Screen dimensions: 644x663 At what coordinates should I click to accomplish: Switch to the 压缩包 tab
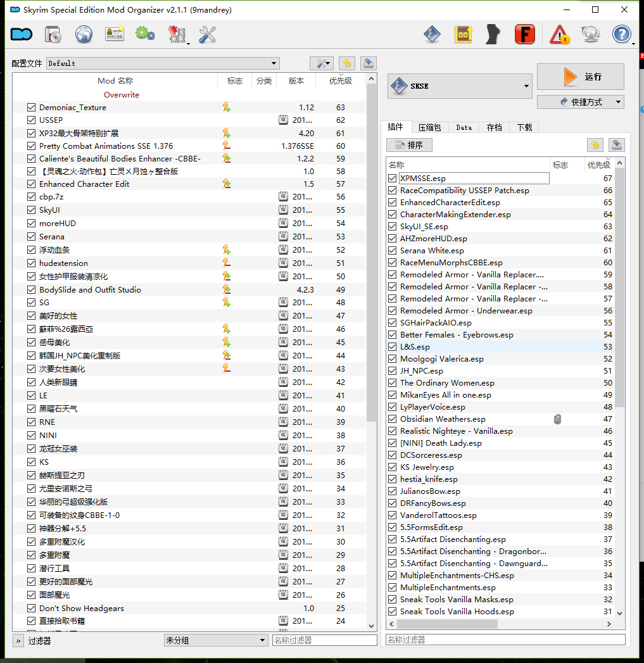point(429,127)
